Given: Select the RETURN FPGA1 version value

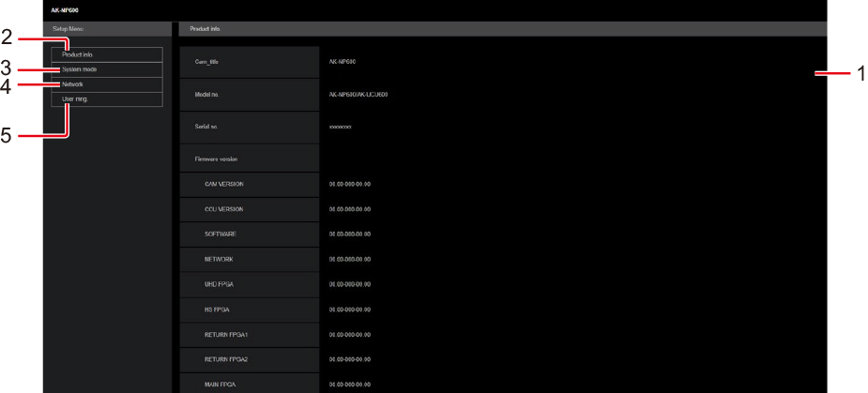Looking at the screenshot, I should [x=350, y=335].
